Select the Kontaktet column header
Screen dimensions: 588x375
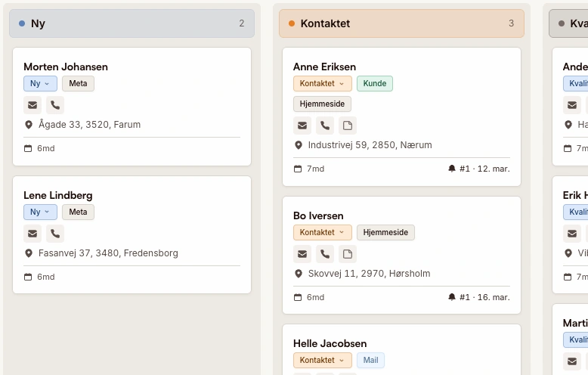(401, 23)
